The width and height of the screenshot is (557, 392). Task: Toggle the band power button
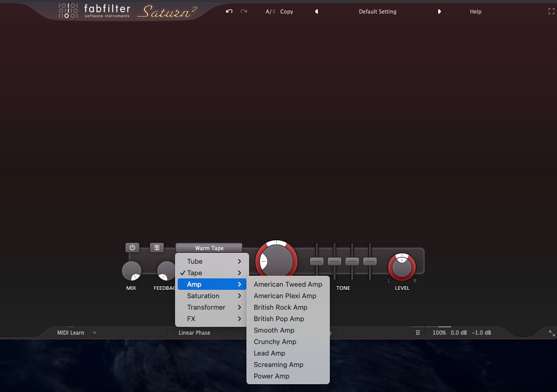coord(132,248)
